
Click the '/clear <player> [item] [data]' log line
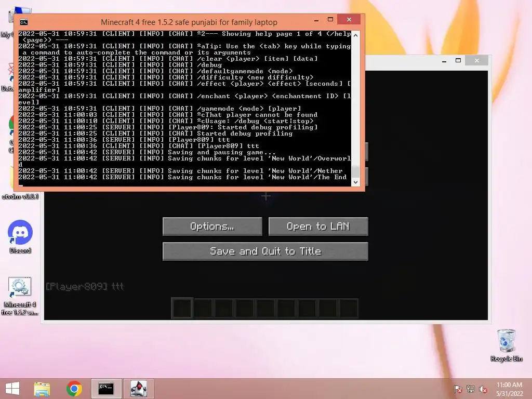[168, 59]
